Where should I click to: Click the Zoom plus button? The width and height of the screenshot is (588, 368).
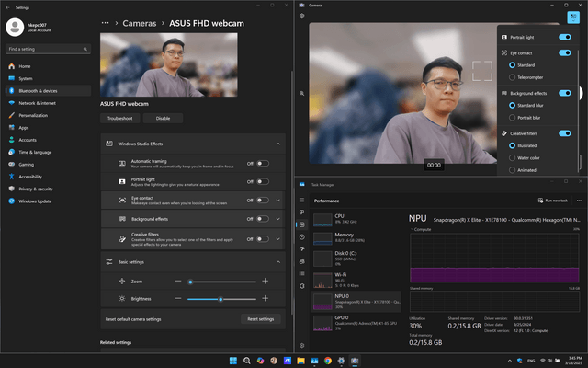pos(266,281)
